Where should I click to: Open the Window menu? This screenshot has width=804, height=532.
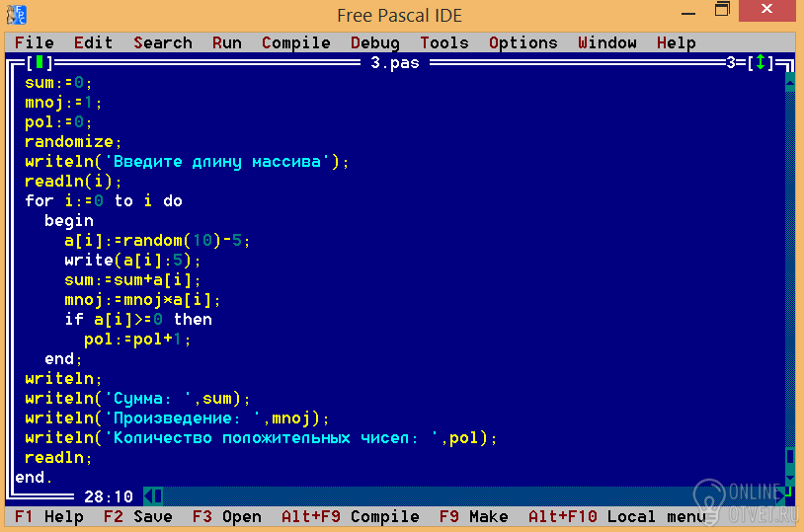pos(607,42)
